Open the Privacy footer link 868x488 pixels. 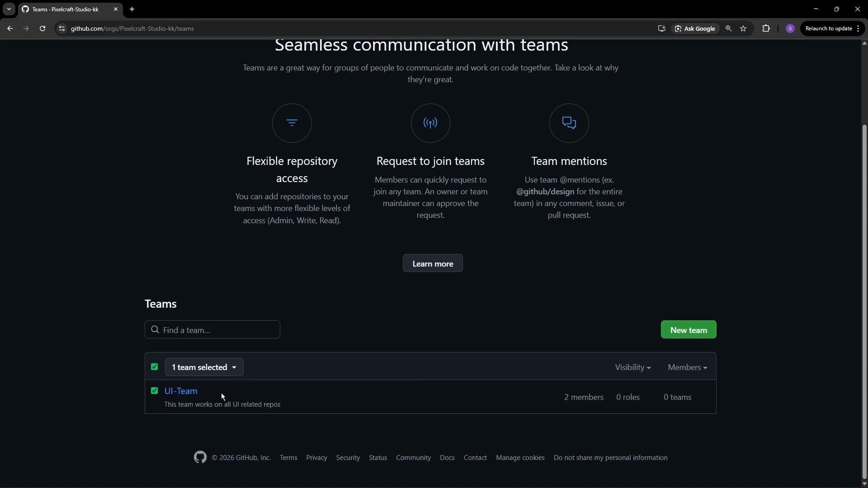tap(316, 458)
